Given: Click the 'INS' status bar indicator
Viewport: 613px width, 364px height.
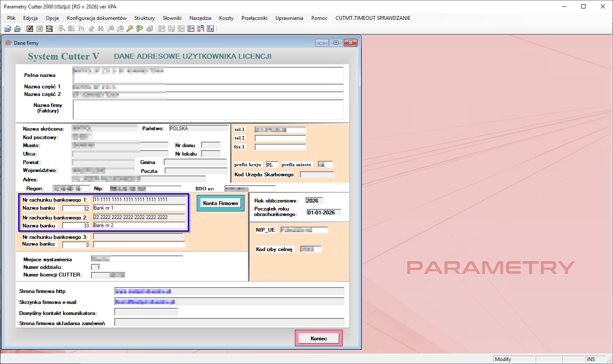Looking at the screenshot, I should (x=591, y=359).
